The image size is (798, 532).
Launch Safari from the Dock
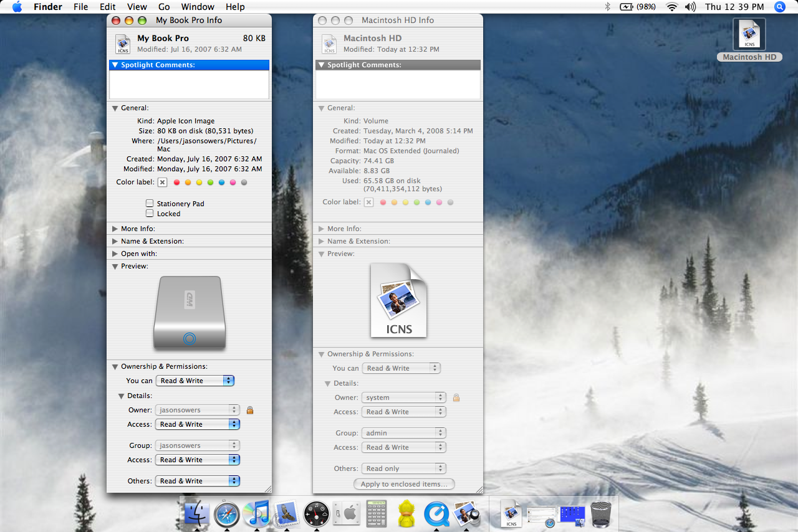(226, 514)
